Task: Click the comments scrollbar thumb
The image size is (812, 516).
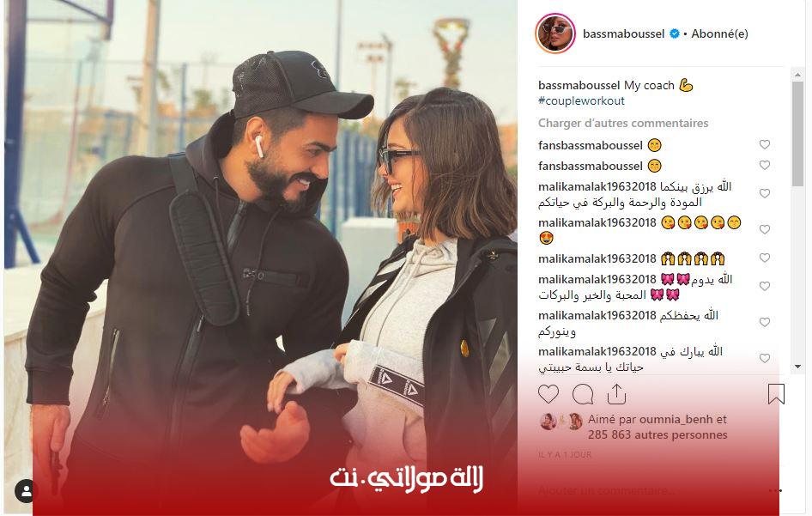Action: (x=797, y=134)
